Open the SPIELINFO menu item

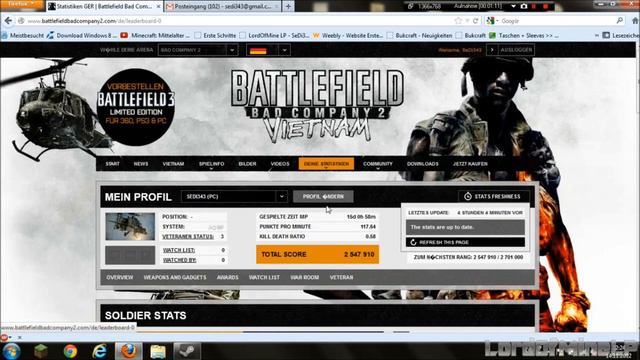(211, 164)
